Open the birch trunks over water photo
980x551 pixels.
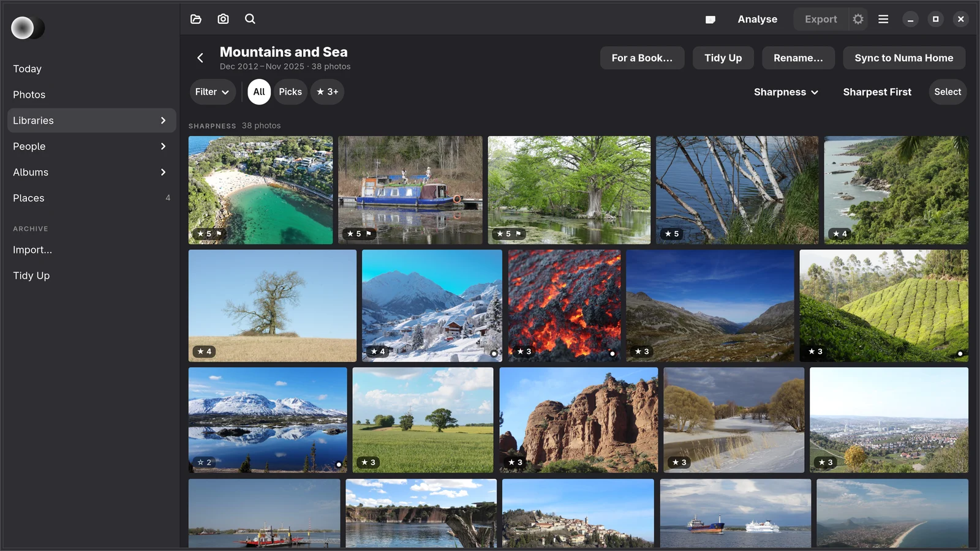[x=737, y=190]
